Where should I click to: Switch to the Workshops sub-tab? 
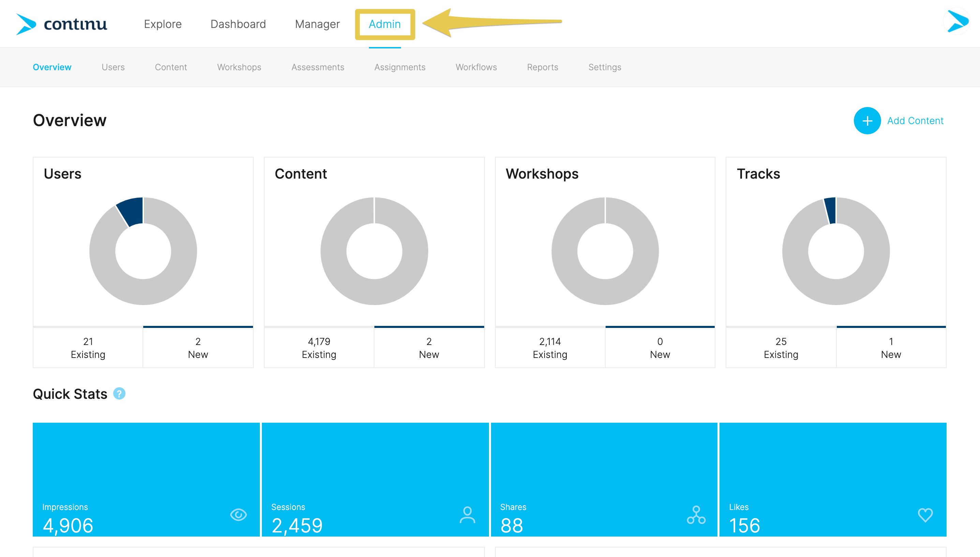tap(239, 67)
